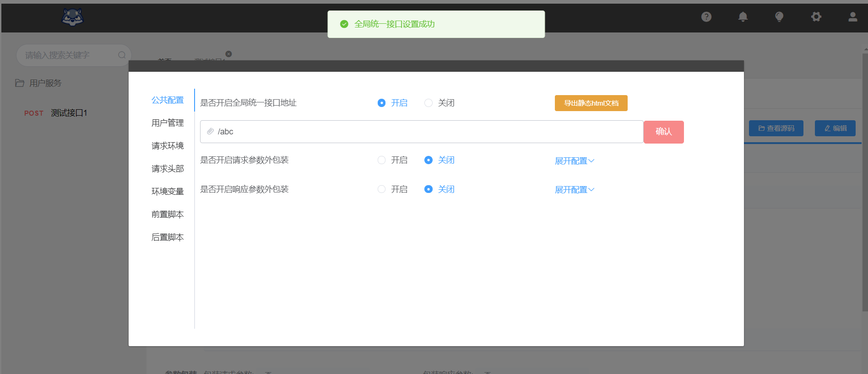The width and height of the screenshot is (868, 374).
Task: Click the 确认 button
Action: tap(663, 132)
